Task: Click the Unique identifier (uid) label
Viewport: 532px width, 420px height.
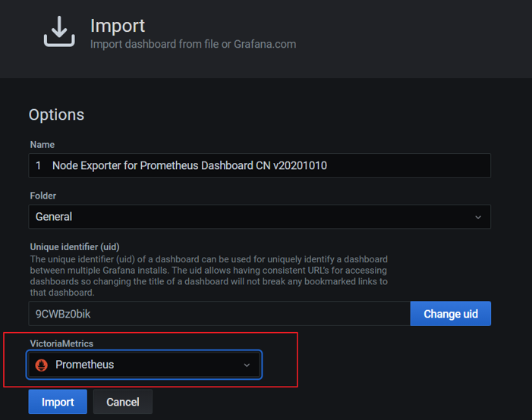Action: (74, 247)
